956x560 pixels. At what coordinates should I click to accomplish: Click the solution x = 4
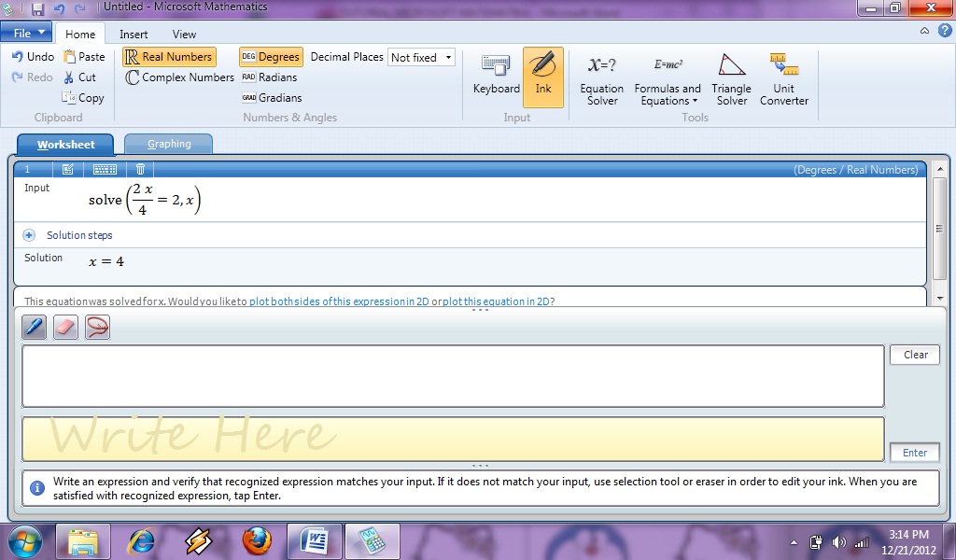coord(106,261)
